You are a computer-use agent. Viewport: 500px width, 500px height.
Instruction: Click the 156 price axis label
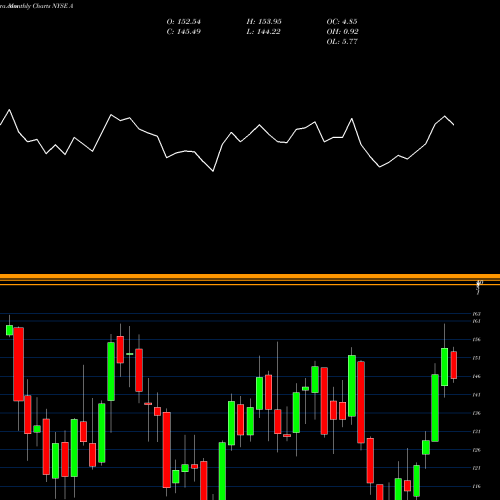point(477,339)
